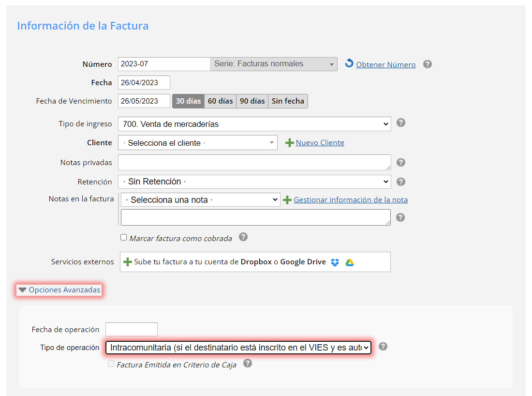Screen dimensions: 532x396
Task: Click the Dropbox icon in Servicios externos
Action: [x=335, y=262]
